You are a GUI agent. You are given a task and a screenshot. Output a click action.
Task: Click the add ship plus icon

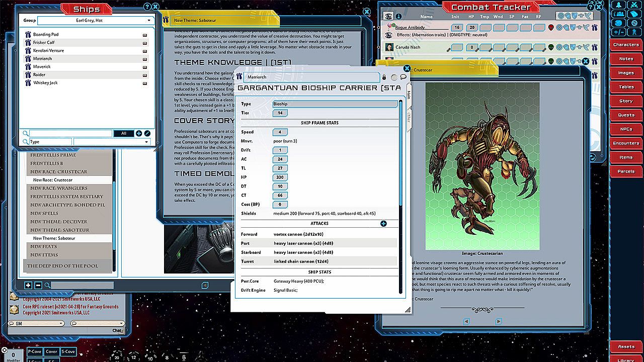click(139, 133)
